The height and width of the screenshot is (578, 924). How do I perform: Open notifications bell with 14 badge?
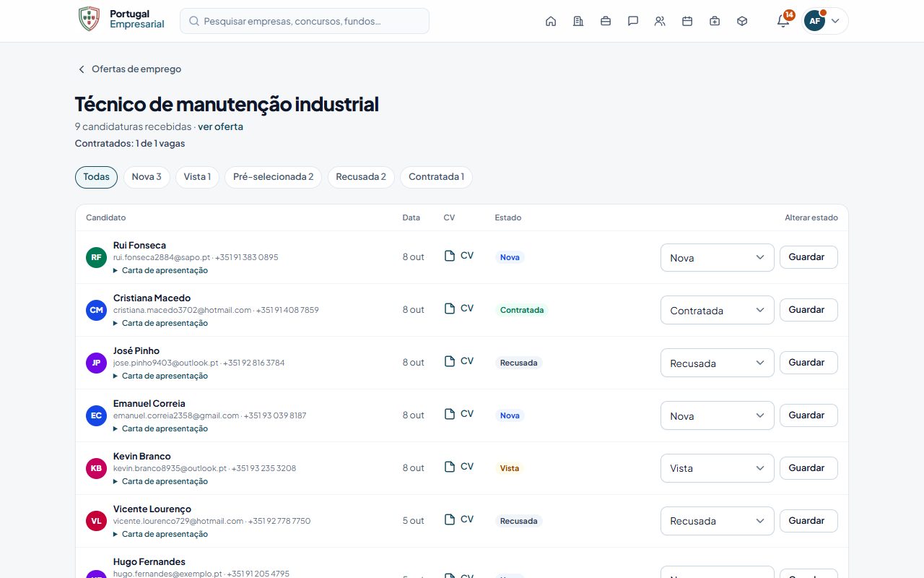tap(783, 20)
